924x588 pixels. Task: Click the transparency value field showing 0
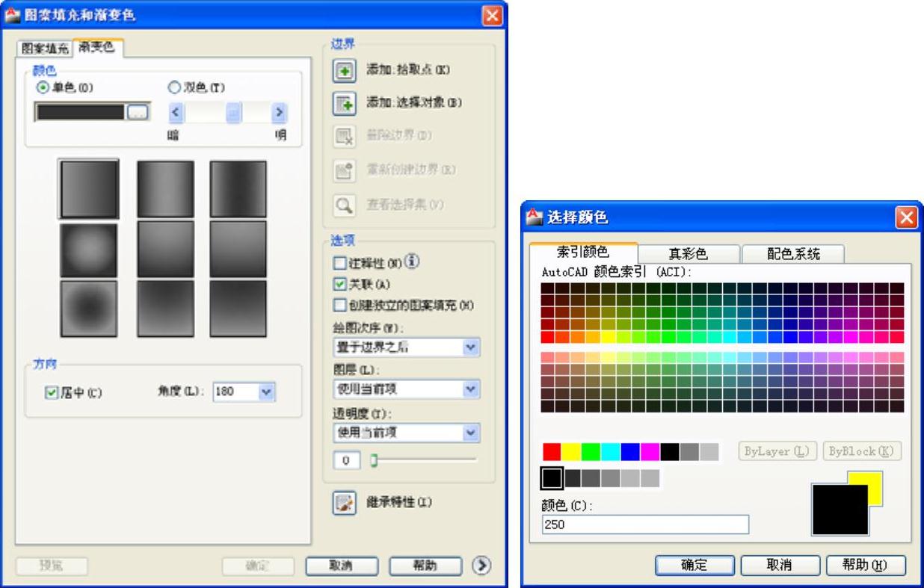pos(346,461)
